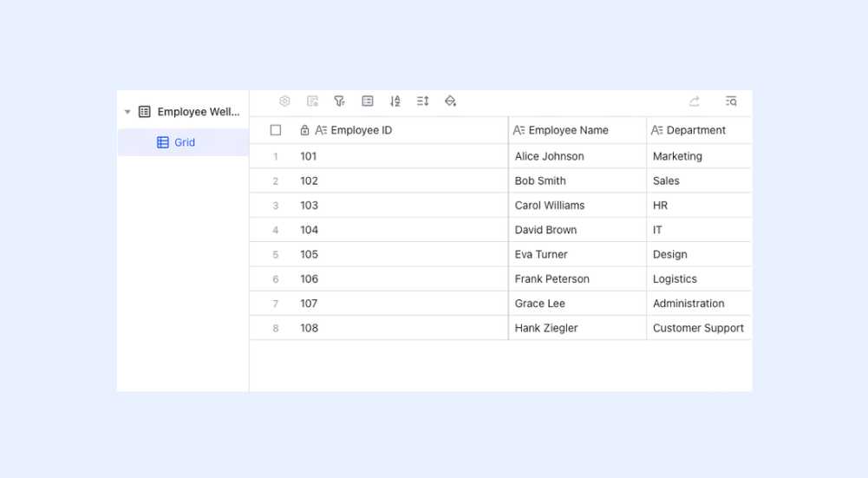Click the field configuration toolbar icon

[312, 101]
